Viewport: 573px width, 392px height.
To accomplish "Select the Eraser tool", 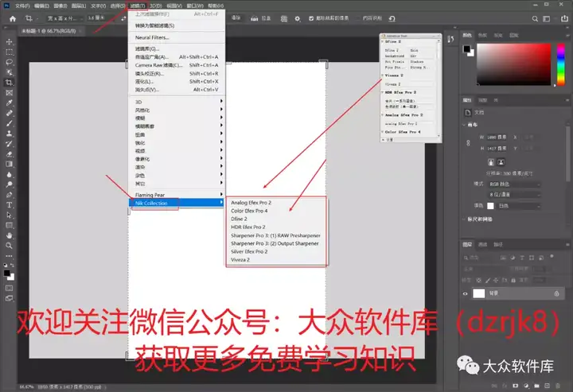I will 9,154.
